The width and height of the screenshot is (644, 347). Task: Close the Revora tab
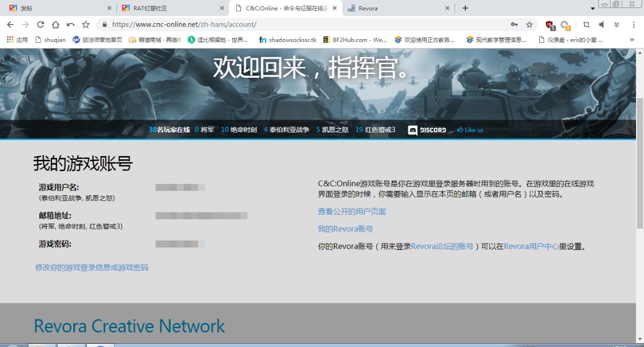448,8
